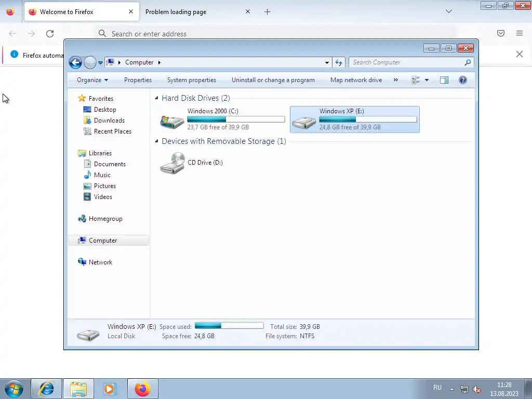Click Firefox search or address field
Image resolution: width=532 pixels, height=399 pixels.
coord(275,34)
